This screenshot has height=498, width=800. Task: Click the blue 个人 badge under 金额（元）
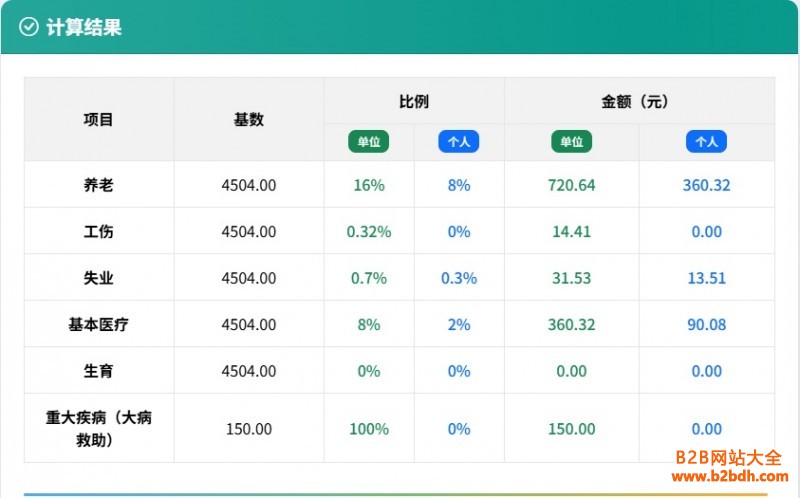click(x=706, y=142)
